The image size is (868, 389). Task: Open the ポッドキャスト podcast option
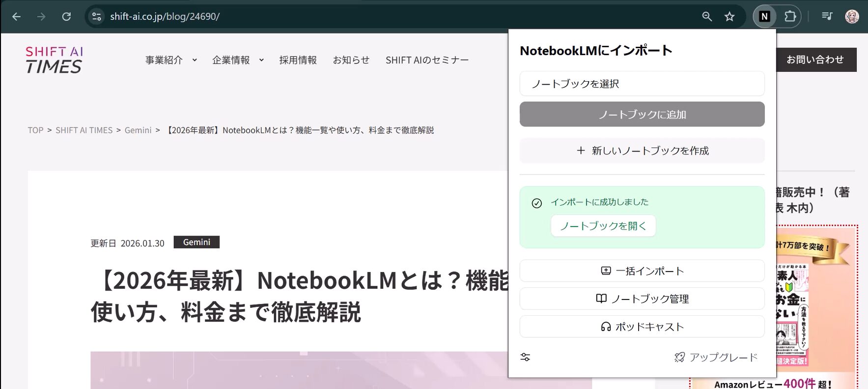pos(642,327)
